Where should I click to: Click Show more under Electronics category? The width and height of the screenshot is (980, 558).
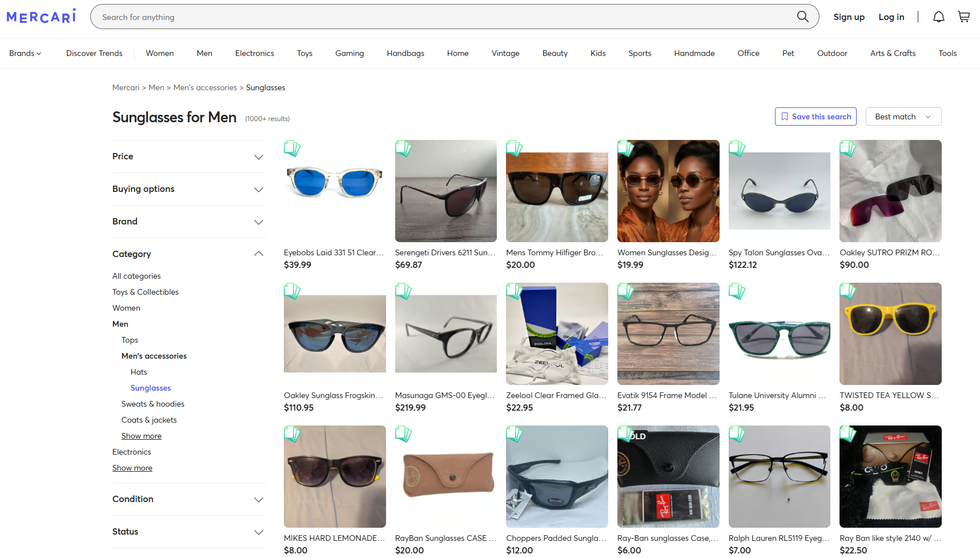click(132, 468)
